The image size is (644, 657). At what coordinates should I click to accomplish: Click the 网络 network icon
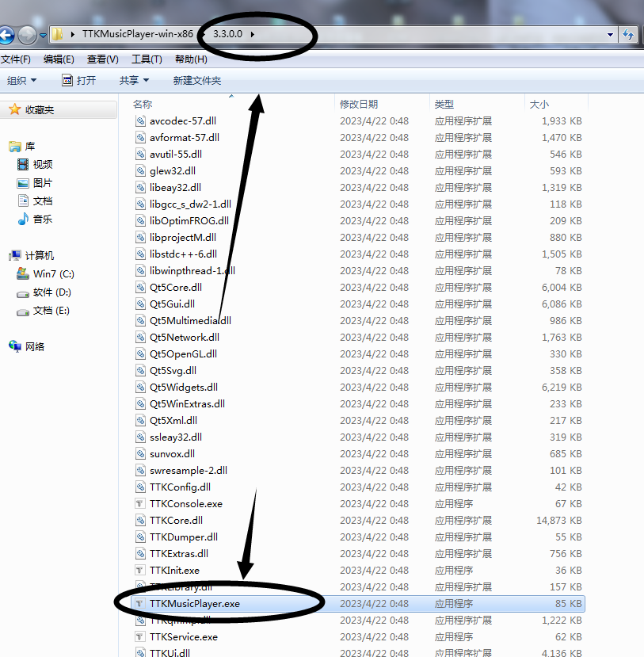click(x=15, y=346)
